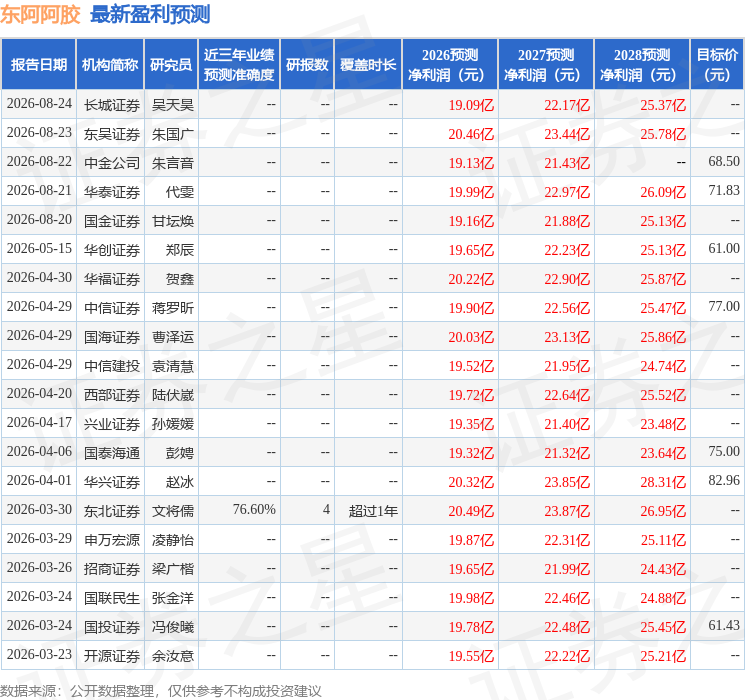Click 长城证券 in the first row
Screen dimensions: 745x700
[112, 105]
